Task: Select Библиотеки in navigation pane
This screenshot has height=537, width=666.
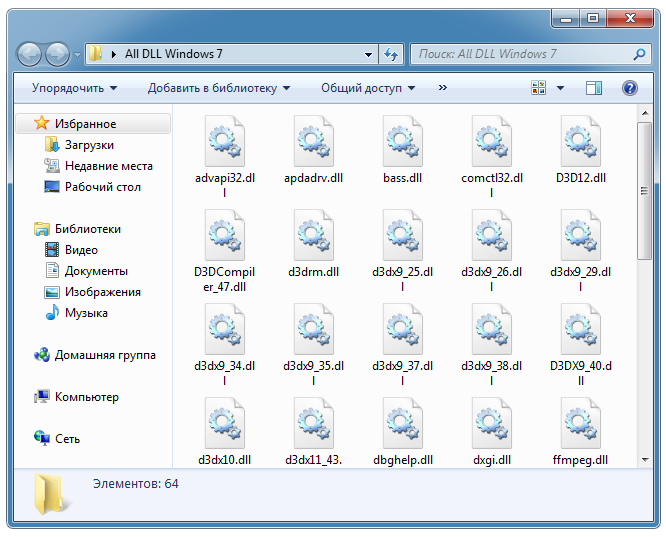Action: pyautogui.click(x=77, y=229)
